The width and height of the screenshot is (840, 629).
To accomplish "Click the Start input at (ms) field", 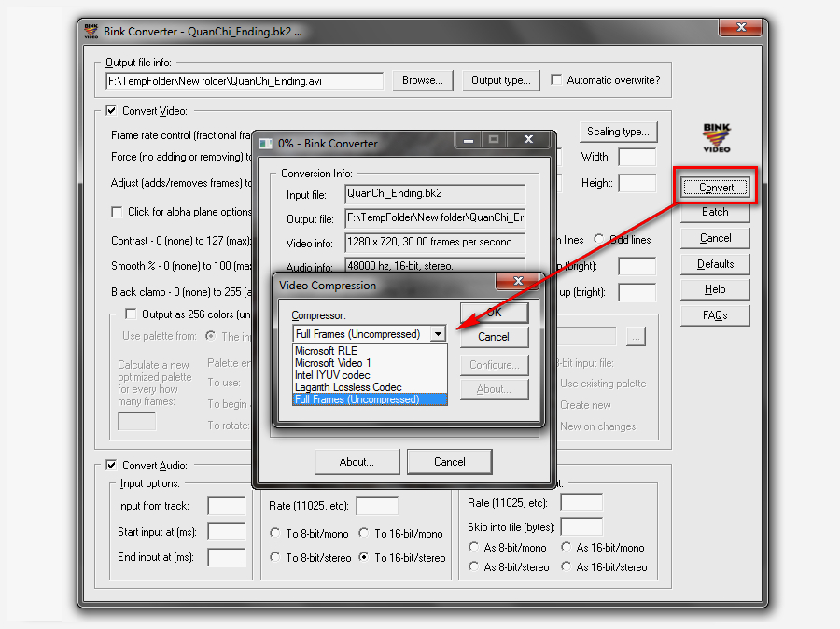I will click(227, 532).
